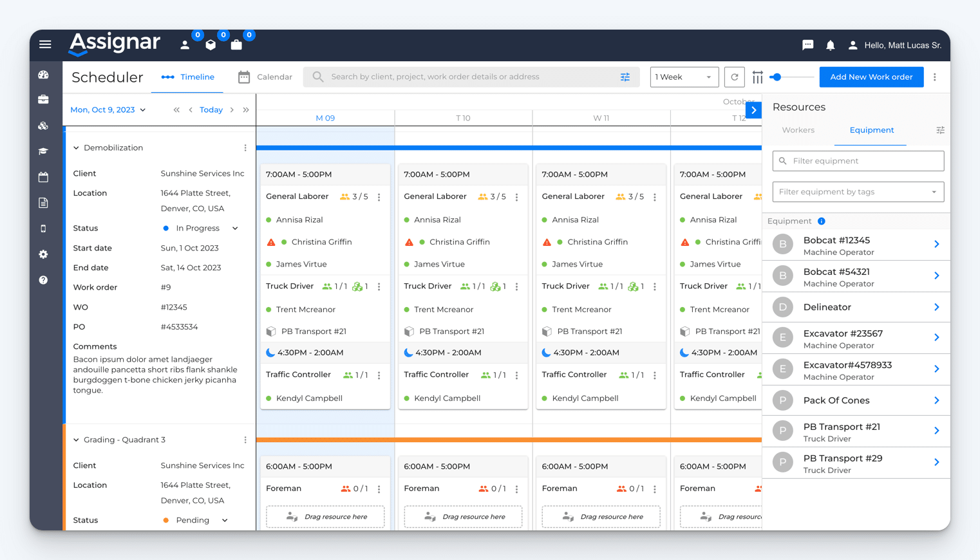Switch to the Calendar view tab
Image resolution: width=980 pixels, height=560 pixels.
(265, 76)
